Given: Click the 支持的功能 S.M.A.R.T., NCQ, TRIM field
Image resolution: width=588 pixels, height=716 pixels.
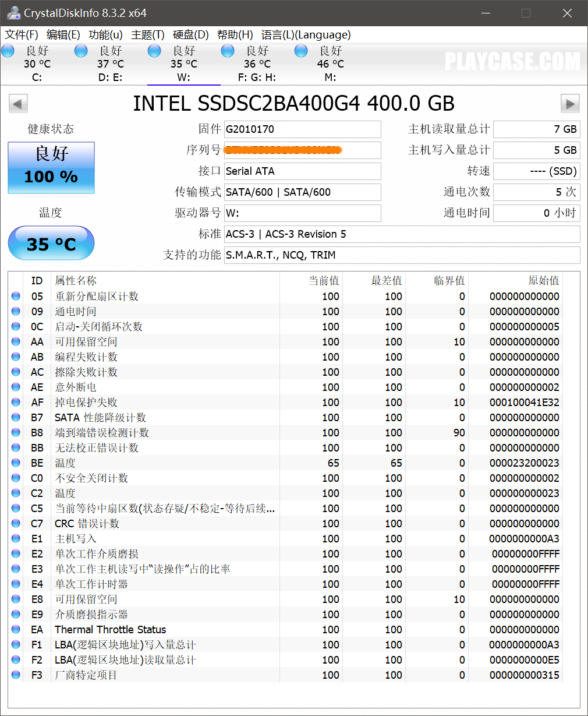Looking at the screenshot, I should [402, 255].
